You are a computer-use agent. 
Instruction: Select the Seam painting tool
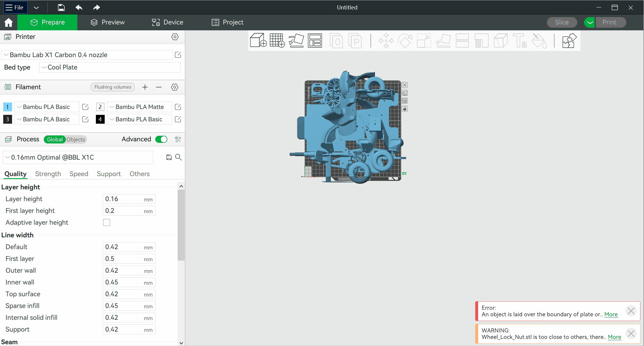click(500, 41)
